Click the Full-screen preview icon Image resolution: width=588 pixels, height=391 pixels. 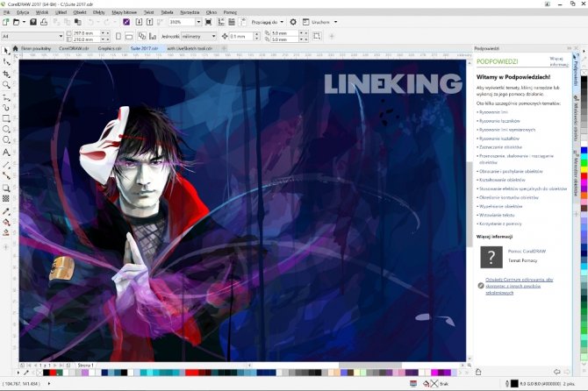[209, 22]
